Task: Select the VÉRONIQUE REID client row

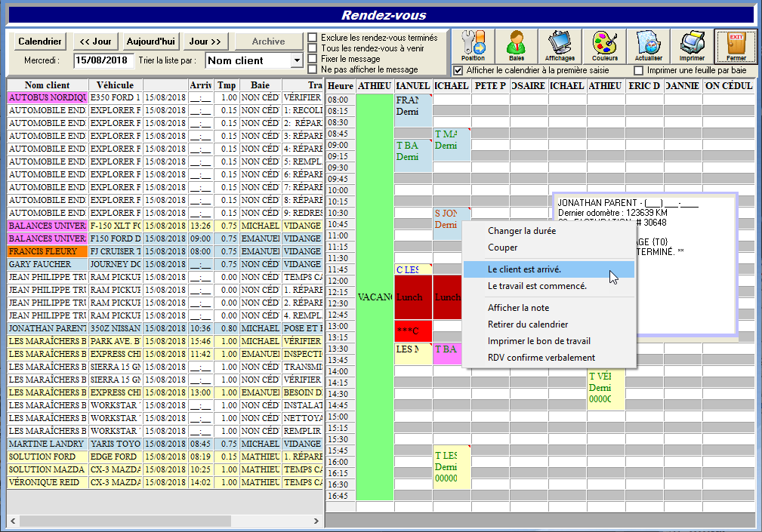Action: tap(165, 482)
